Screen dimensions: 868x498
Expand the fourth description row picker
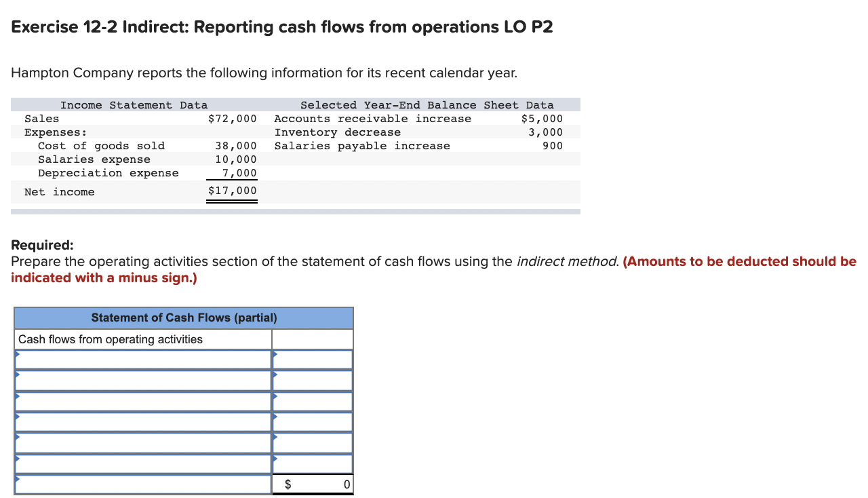[142, 421]
